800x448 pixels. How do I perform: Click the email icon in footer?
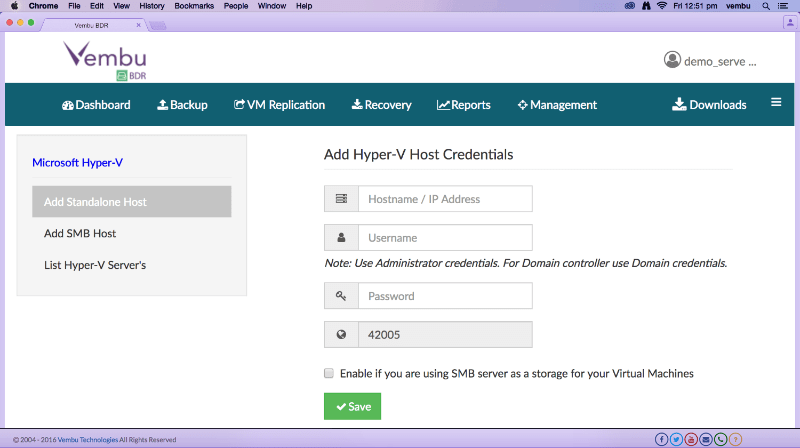[706, 439]
